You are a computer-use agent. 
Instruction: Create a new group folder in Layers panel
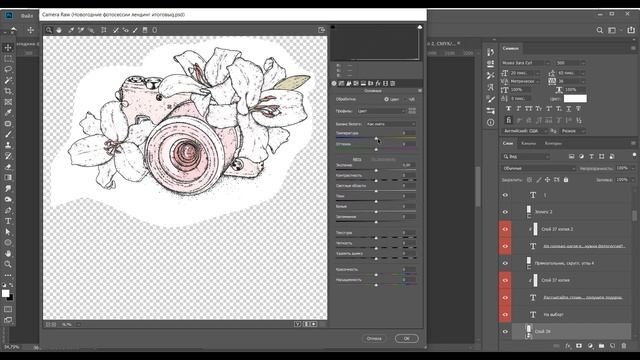pyautogui.click(x=601, y=346)
